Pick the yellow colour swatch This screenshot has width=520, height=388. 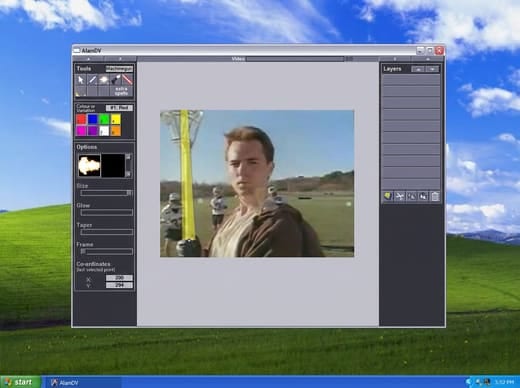[x=115, y=119]
